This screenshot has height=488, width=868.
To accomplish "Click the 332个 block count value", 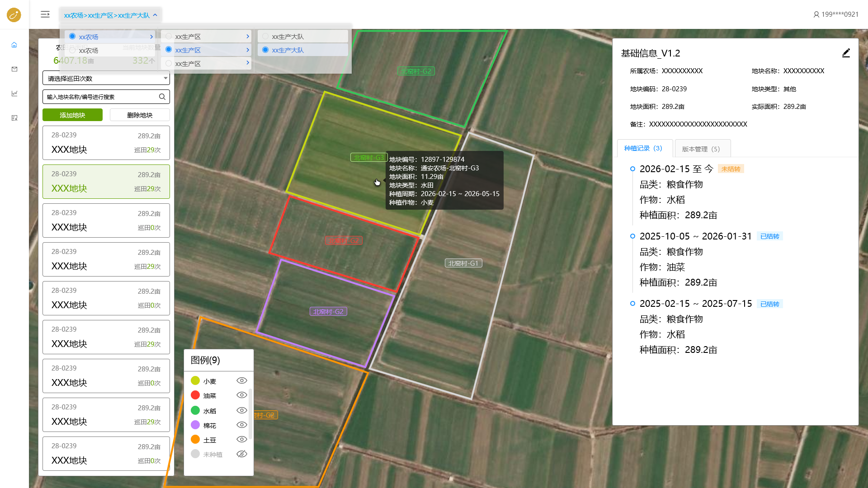I will pyautogui.click(x=144, y=61).
